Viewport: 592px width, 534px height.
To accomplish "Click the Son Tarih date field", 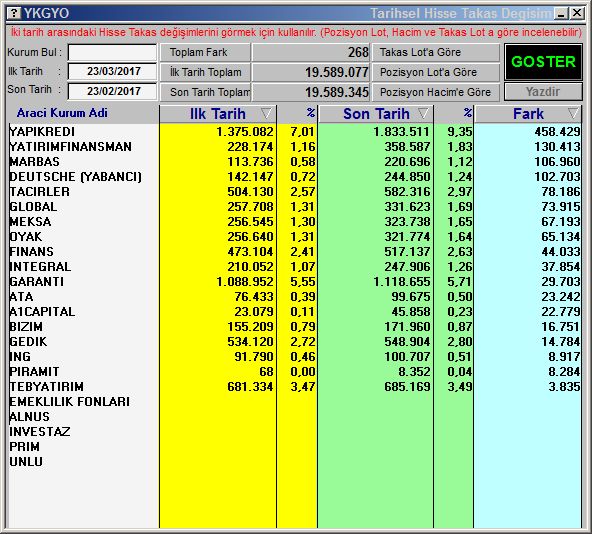I will click(x=112, y=91).
